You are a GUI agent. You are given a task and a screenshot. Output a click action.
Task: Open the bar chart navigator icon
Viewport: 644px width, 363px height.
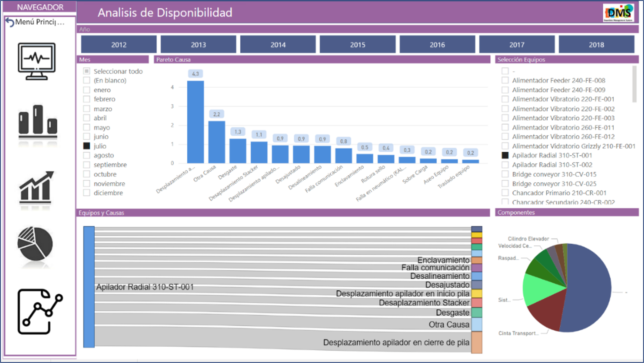tap(38, 122)
